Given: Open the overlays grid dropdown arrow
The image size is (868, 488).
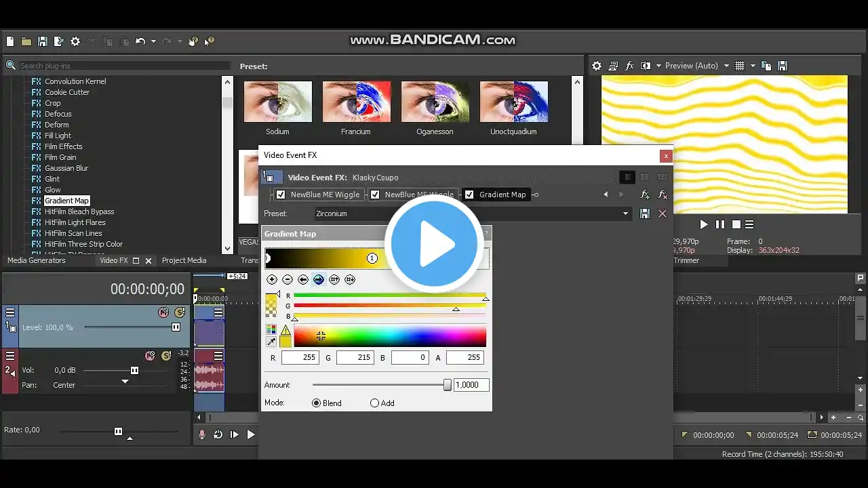Looking at the screenshot, I should click(753, 66).
